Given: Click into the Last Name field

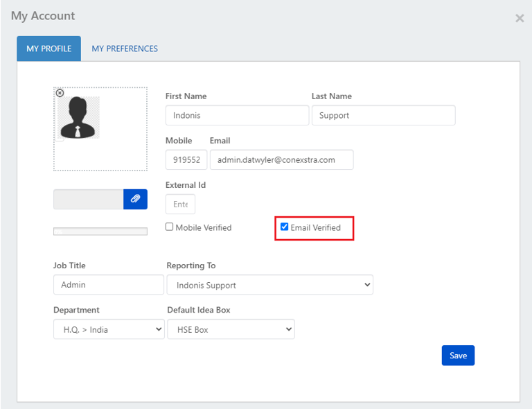Looking at the screenshot, I should (383, 115).
